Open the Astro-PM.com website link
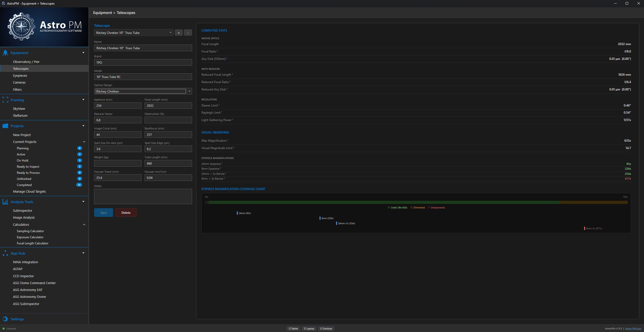 point(633,329)
